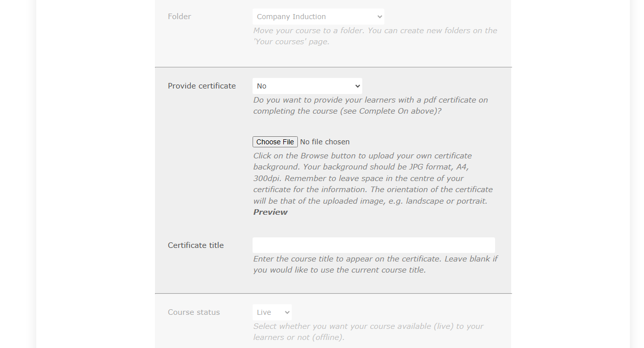This screenshot has height=348, width=644.
Task: Click inside the empty certificate title field
Action: point(373,245)
